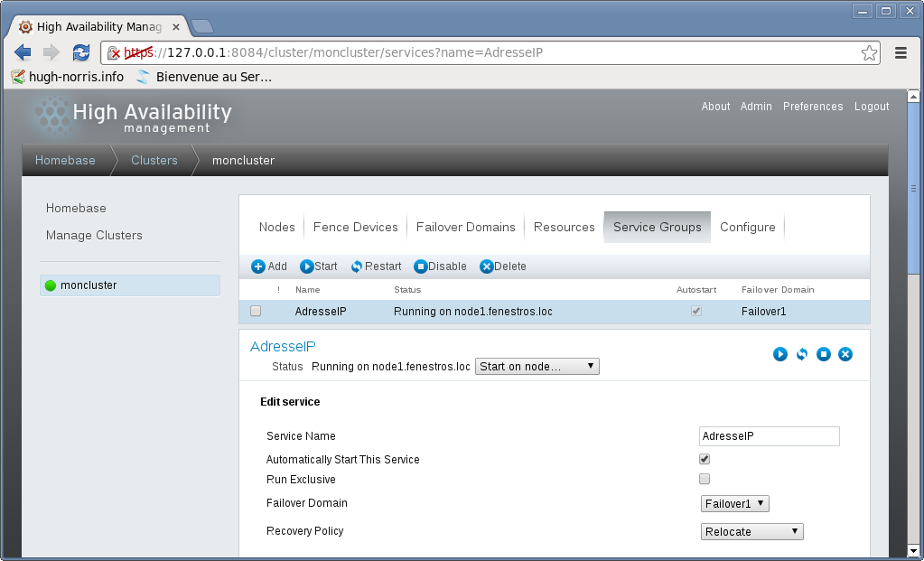Click the Logout link
Viewport: 924px width, 561px height.
[872, 107]
